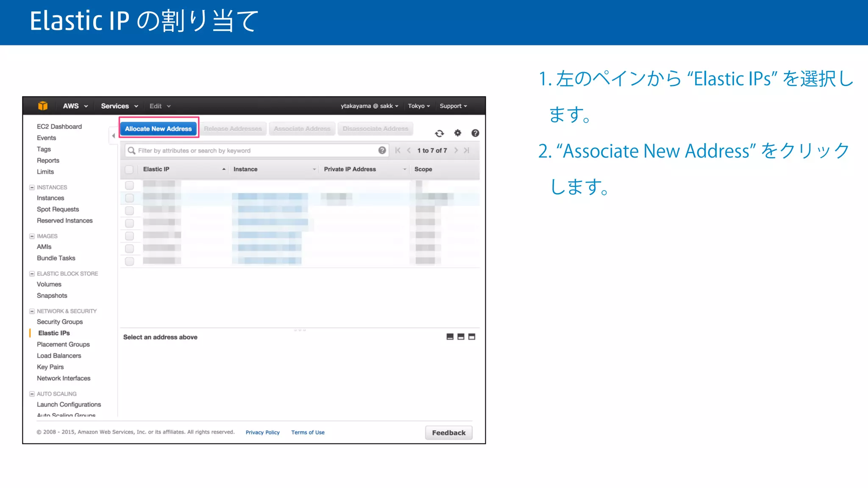Open Volumes in sidebar
Screen dimensions: 868x488
point(49,284)
